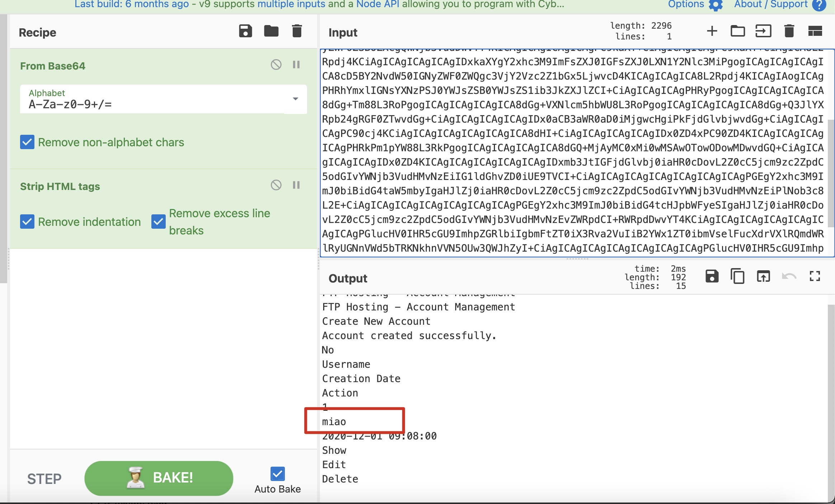Toggle the Remove indentation checkbox
Screen dimensions: 835x504
point(27,222)
